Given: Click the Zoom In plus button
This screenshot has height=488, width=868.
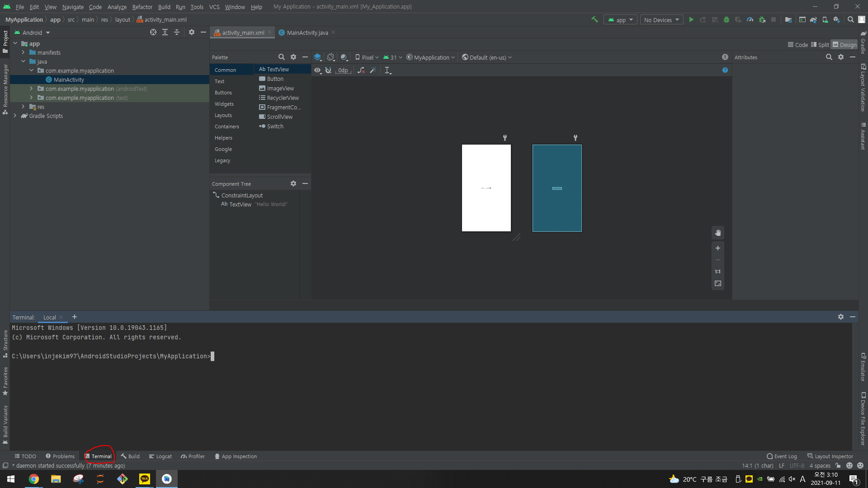Looking at the screenshot, I should 718,248.
